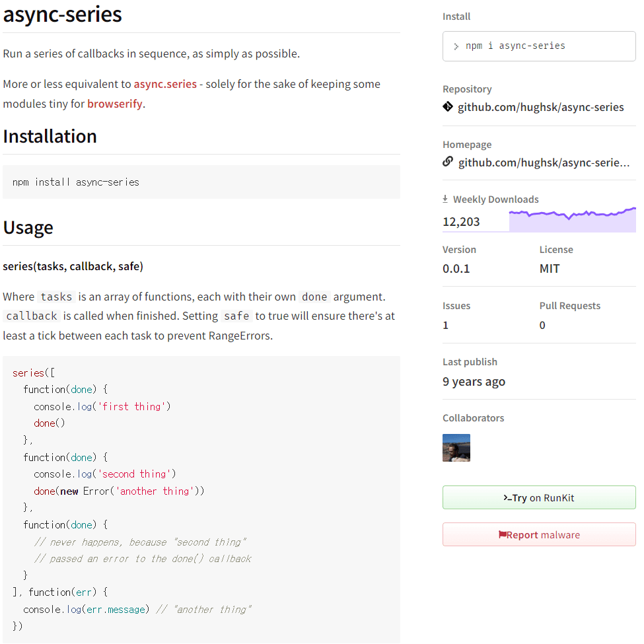Click the malware flag icon

click(x=502, y=534)
